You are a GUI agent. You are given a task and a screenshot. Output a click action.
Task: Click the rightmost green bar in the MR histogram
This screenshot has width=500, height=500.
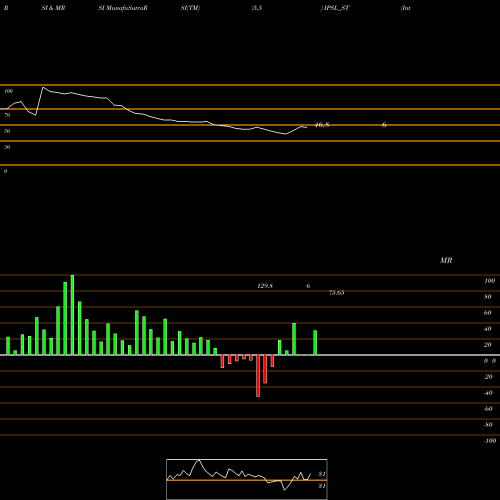coord(315,343)
